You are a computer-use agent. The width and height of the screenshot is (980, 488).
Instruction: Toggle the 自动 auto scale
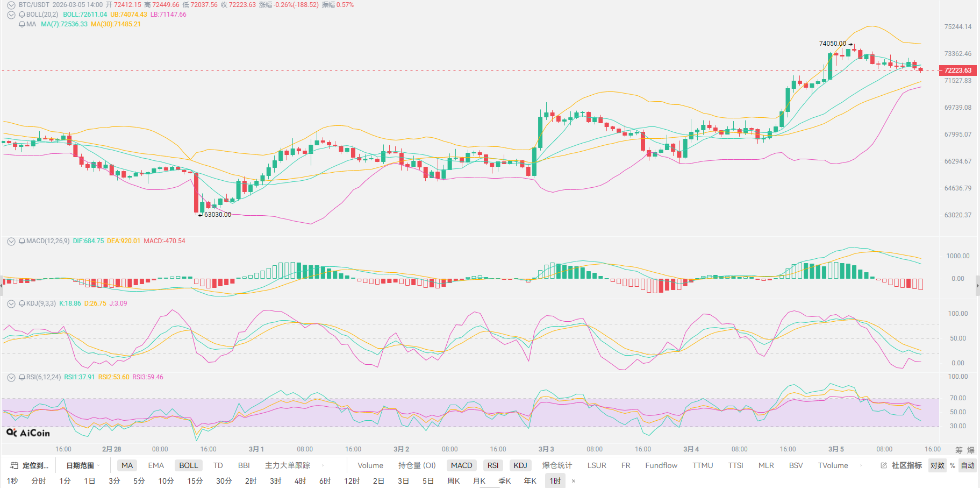point(968,465)
